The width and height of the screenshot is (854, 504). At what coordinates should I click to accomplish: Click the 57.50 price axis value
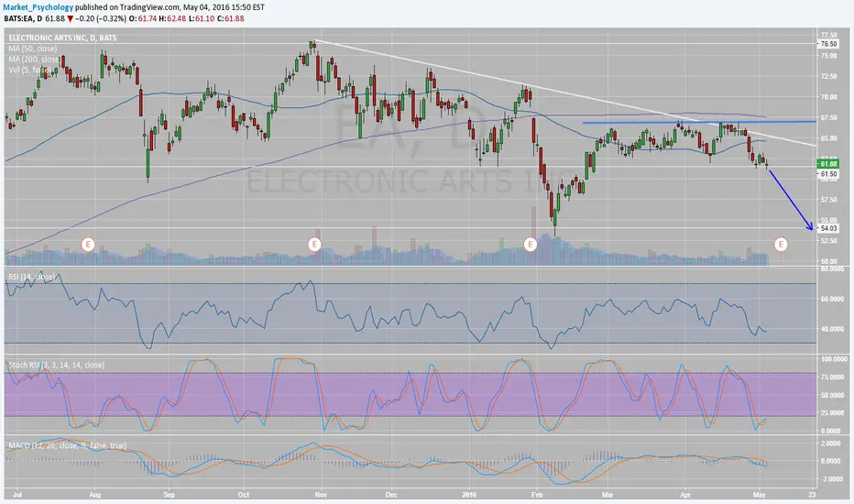[x=828, y=200]
